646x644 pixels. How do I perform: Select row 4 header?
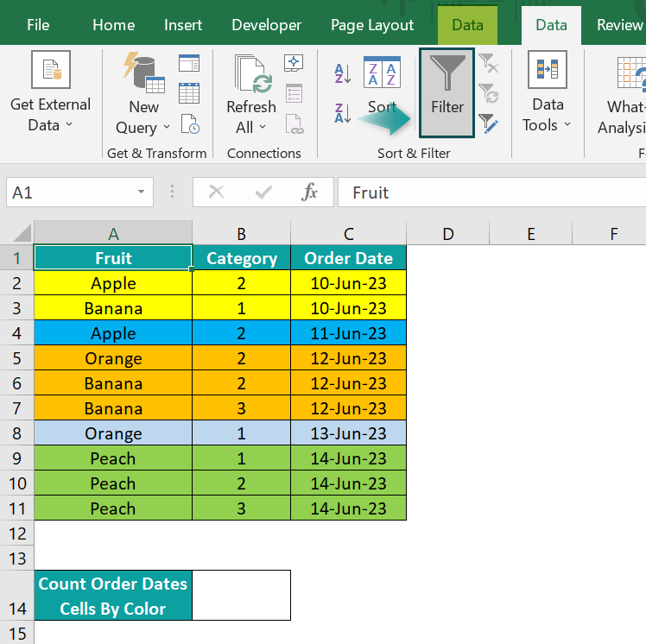(16, 333)
